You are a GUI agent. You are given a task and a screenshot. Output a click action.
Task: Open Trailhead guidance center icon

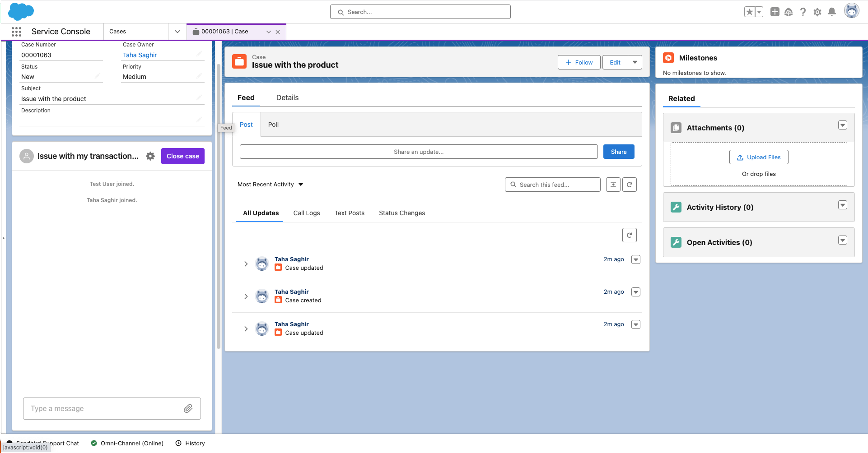[789, 12]
